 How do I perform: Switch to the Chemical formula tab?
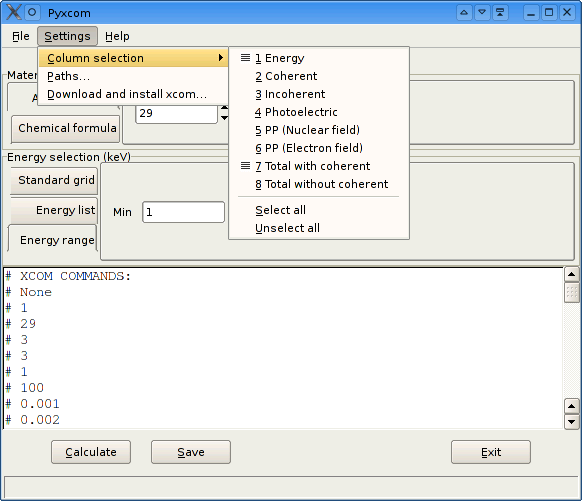point(65,128)
